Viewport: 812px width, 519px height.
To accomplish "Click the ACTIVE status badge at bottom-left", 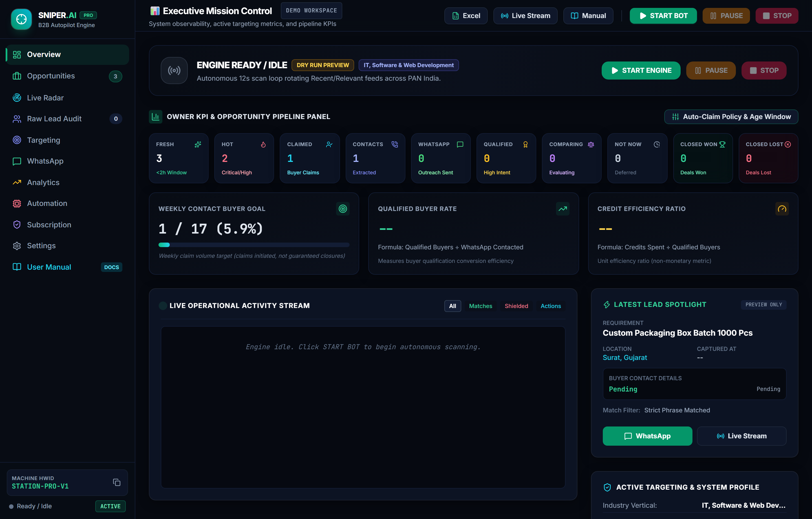I will [x=110, y=506].
